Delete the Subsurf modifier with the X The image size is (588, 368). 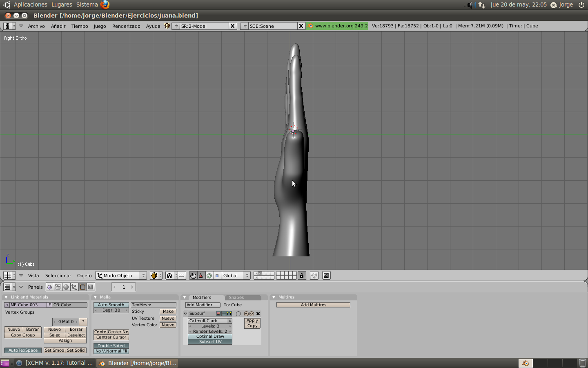tap(258, 314)
